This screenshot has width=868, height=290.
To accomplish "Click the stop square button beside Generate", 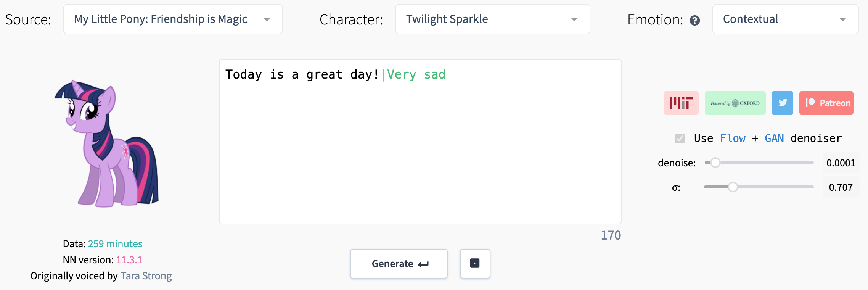I will point(475,264).
